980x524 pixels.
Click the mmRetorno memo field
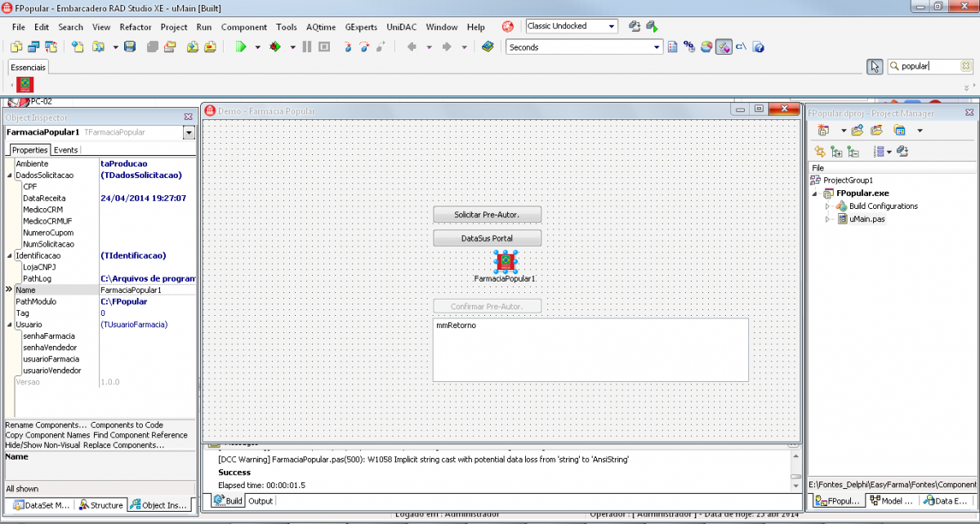pyautogui.click(x=590, y=349)
